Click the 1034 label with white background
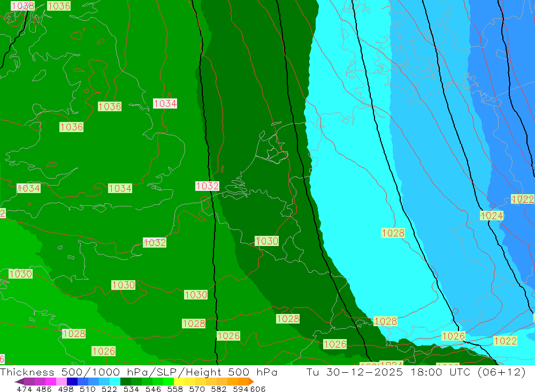Viewport: 535px width, 392px height. click(165, 103)
